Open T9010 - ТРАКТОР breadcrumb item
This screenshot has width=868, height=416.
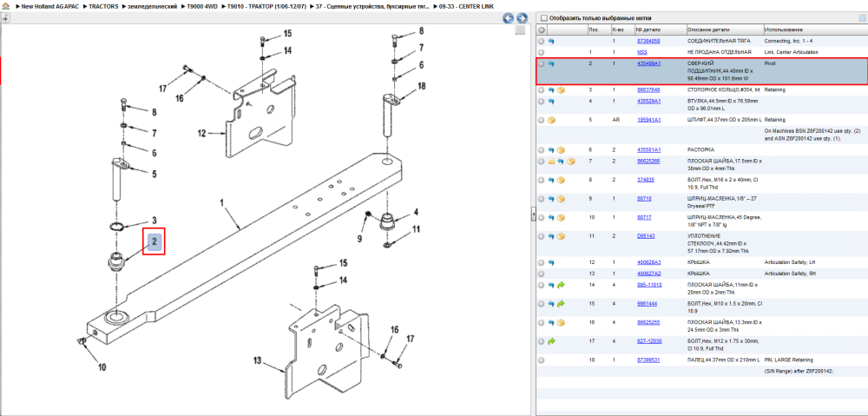[266, 5]
